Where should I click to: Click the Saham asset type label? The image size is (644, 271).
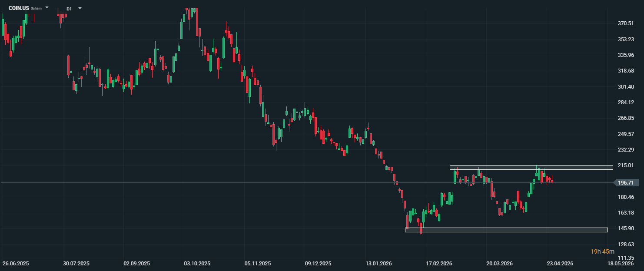point(36,8)
